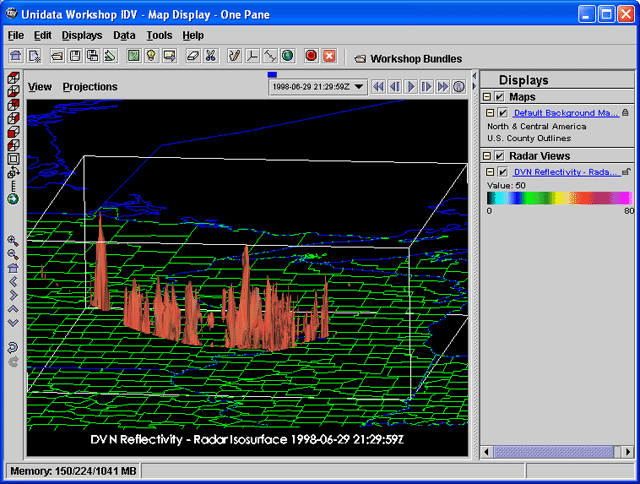Click the lock icon beside Default Background Maps

coord(625,114)
